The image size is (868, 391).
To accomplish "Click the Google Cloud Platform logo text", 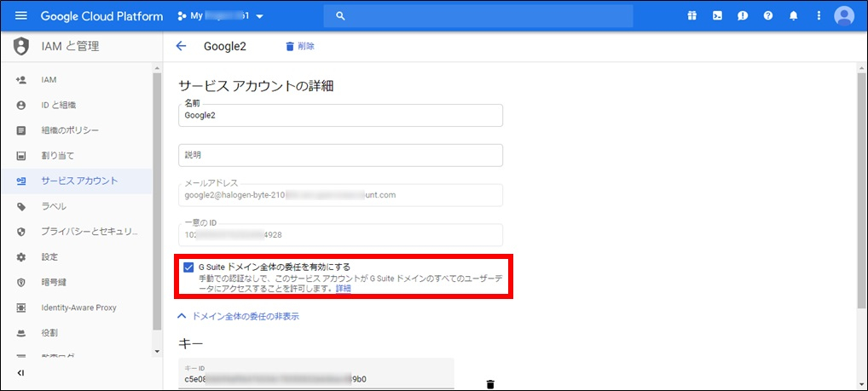I will click(x=101, y=16).
